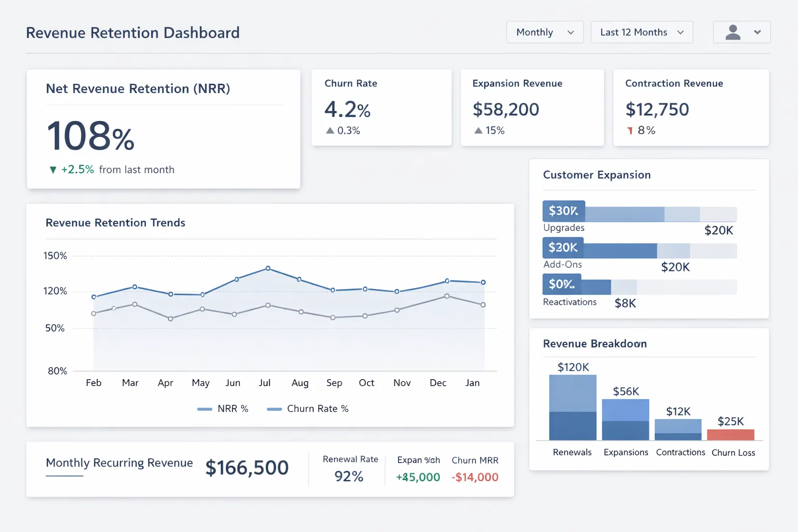Open the Monthly frequency dropdown

(544, 32)
